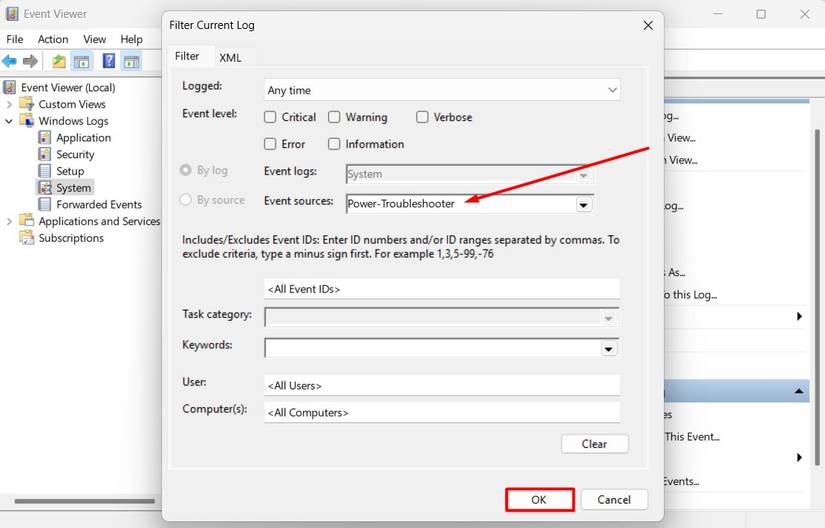Image resolution: width=825 pixels, height=528 pixels.
Task: Click the OK button
Action: point(539,500)
